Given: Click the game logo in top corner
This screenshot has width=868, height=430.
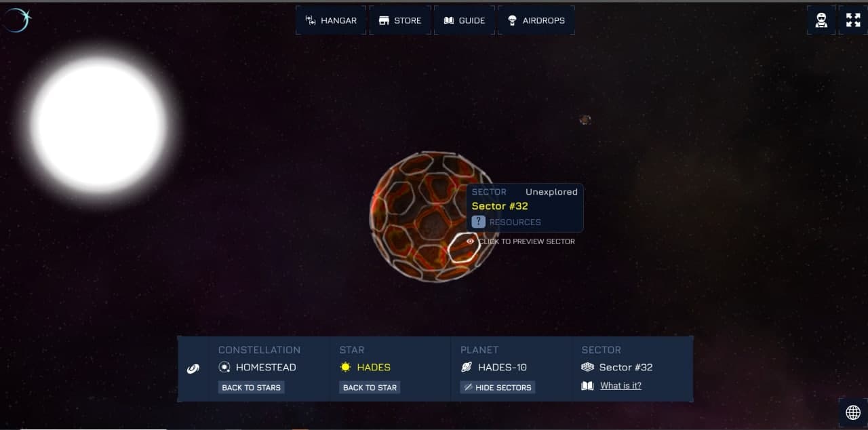Looking at the screenshot, I should click(16, 20).
